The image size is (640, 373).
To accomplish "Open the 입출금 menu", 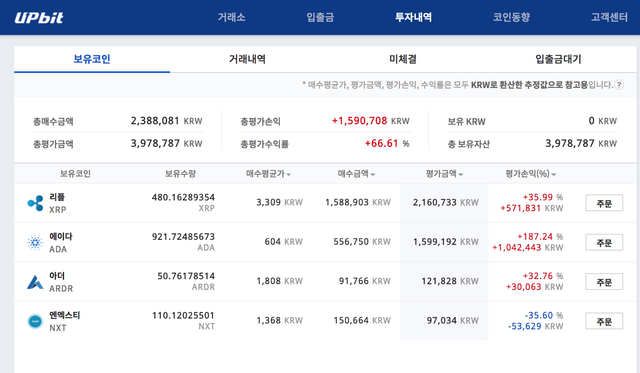I will click(x=320, y=17).
